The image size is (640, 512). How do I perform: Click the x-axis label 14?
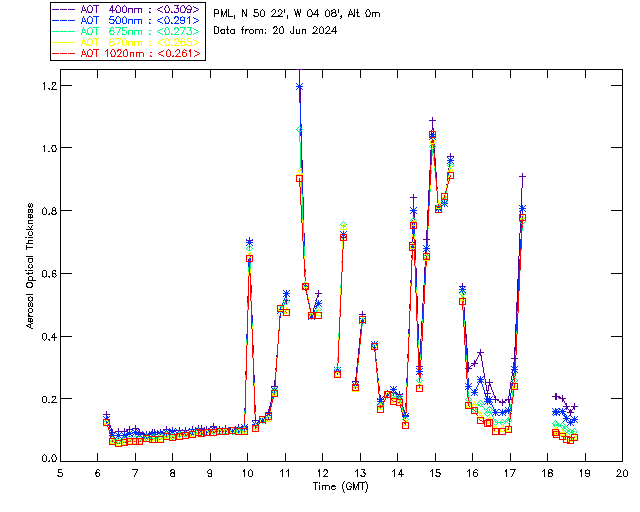(398, 473)
